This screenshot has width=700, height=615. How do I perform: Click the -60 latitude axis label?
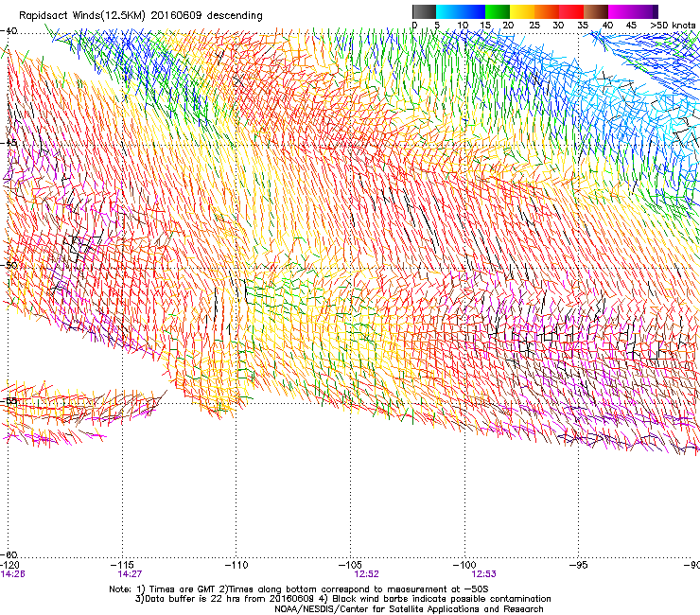pyautogui.click(x=9, y=554)
